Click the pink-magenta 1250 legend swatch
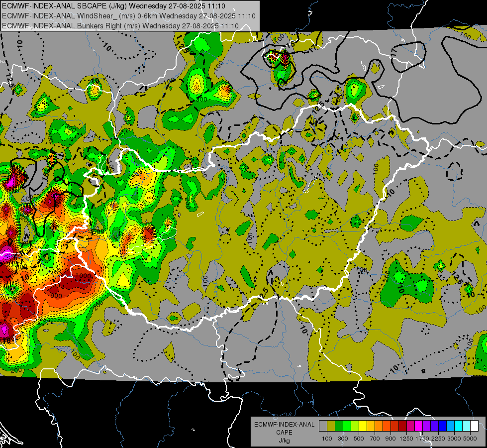The width and height of the screenshot is (487, 448). [x=410, y=426]
